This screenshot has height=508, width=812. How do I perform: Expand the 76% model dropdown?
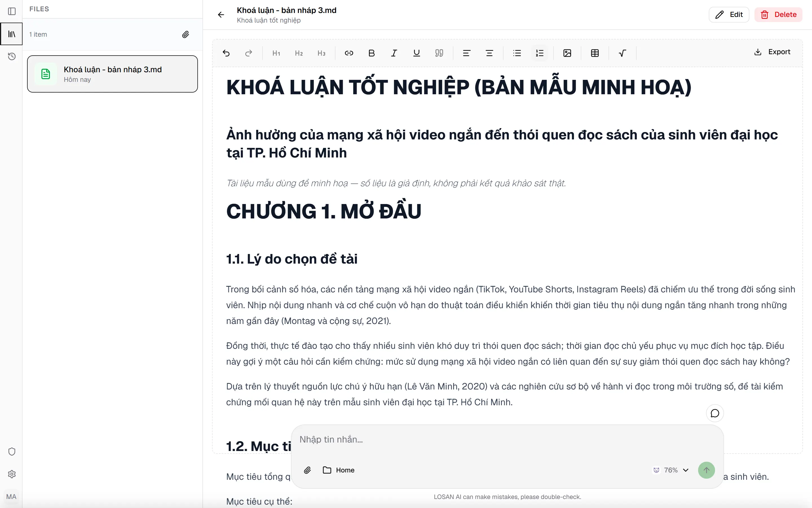[x=671, y=470]
